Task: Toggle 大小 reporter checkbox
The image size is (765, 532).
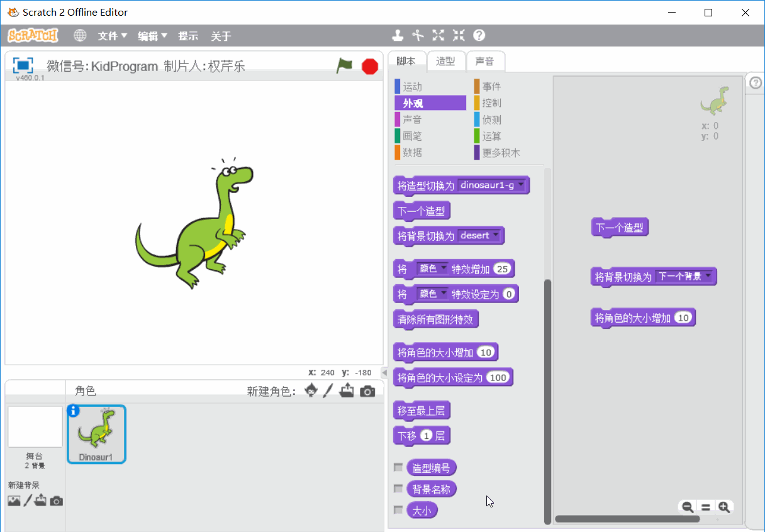Action: (398, 510)
